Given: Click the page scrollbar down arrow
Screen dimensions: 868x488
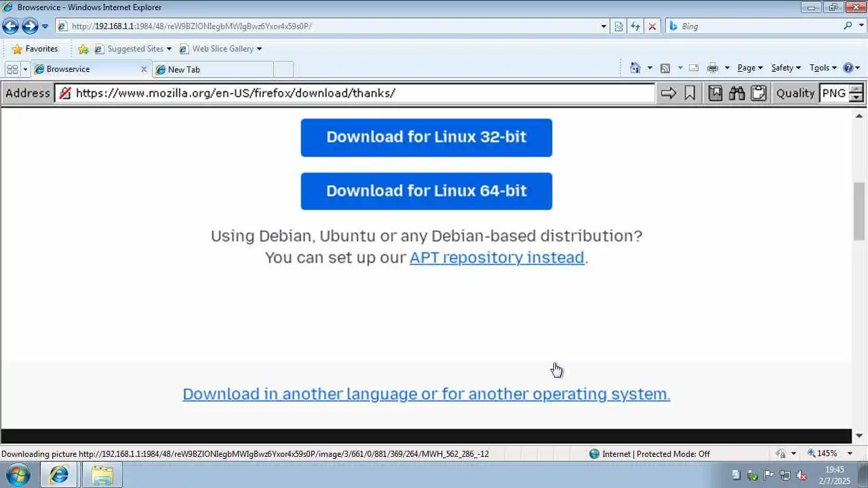Looking at the screenshot, I should click(859, 436).
